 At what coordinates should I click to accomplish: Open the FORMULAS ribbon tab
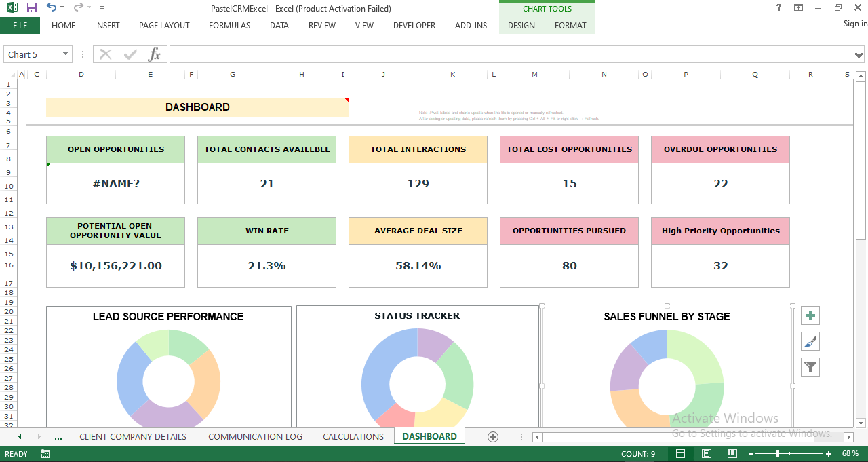click(229, 26)
